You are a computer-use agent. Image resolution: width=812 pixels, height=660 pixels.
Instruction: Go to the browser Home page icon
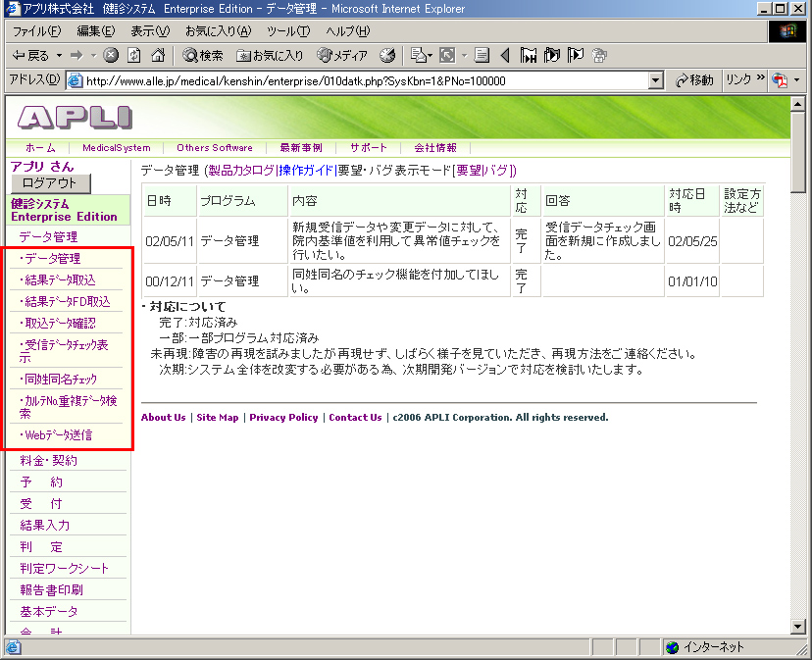click(x=157, y=56)
